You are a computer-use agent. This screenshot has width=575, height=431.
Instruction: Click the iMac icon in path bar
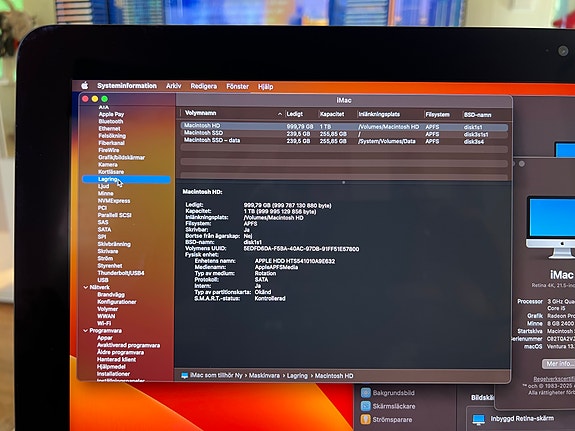(185, 376)
